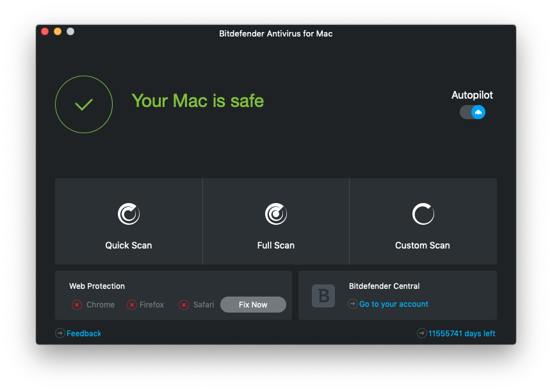The image size is (552, 392).
Task: Click the Feedback link
Action: point(83,334)
